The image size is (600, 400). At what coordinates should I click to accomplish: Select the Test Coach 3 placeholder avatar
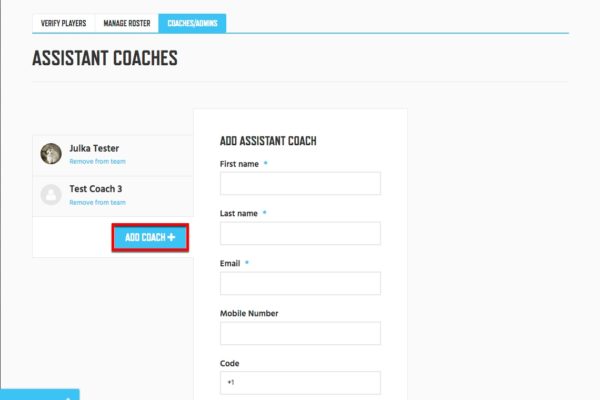[x=51, y=195]
